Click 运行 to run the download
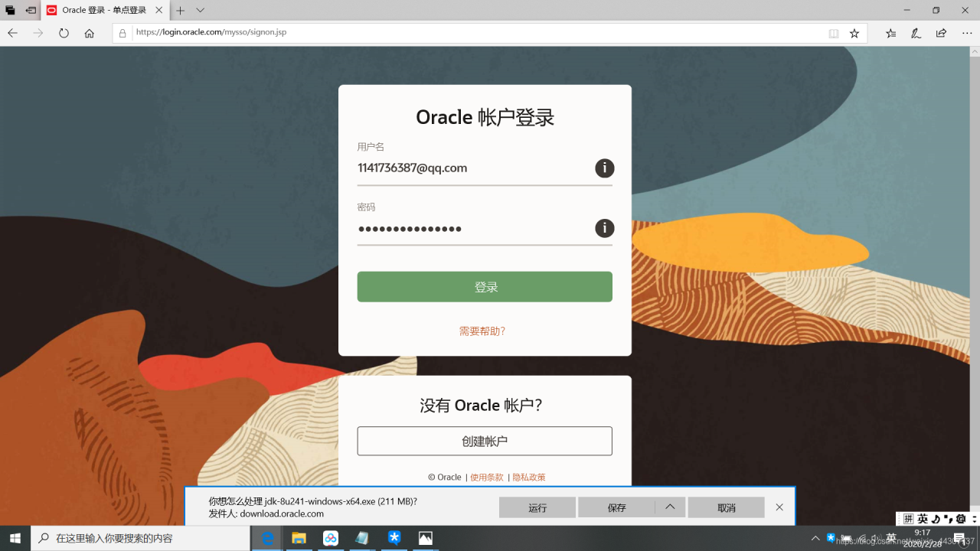 coord(537,507)
